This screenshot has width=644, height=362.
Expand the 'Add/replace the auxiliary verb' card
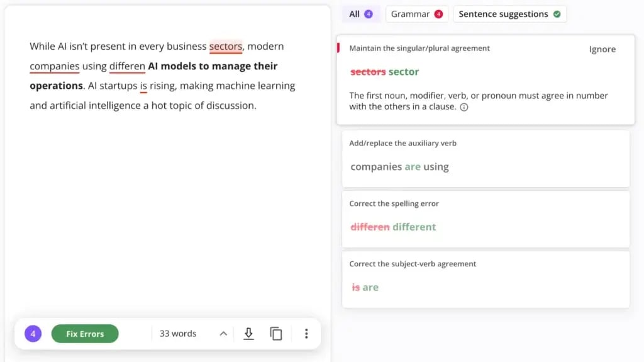pos(486,158)
